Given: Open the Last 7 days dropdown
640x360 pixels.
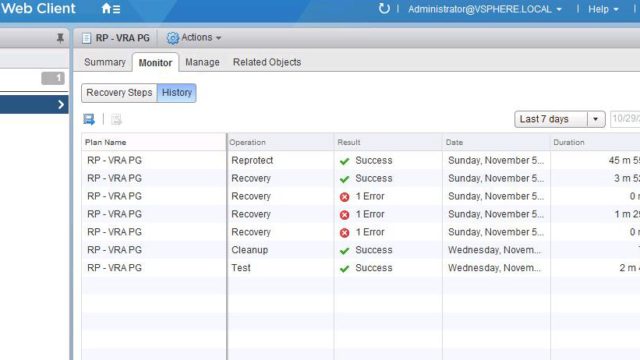Looking at the screenshot, I should click(x=559, y=119).
